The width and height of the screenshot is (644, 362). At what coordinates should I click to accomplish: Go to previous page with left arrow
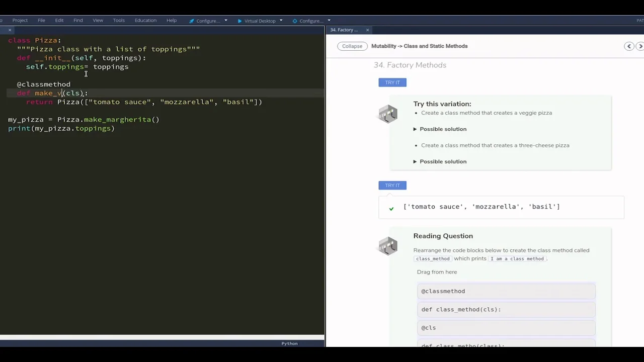629,46
